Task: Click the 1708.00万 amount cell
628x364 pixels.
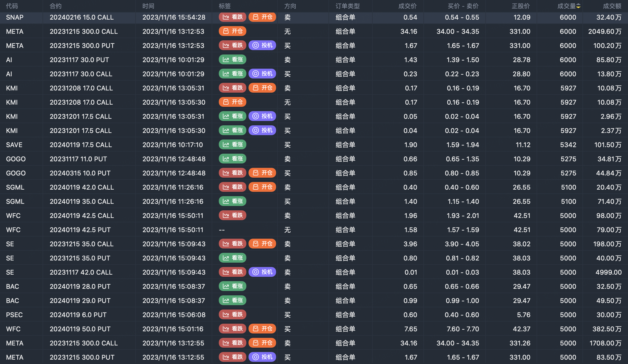Action: [x=606, y=343]
